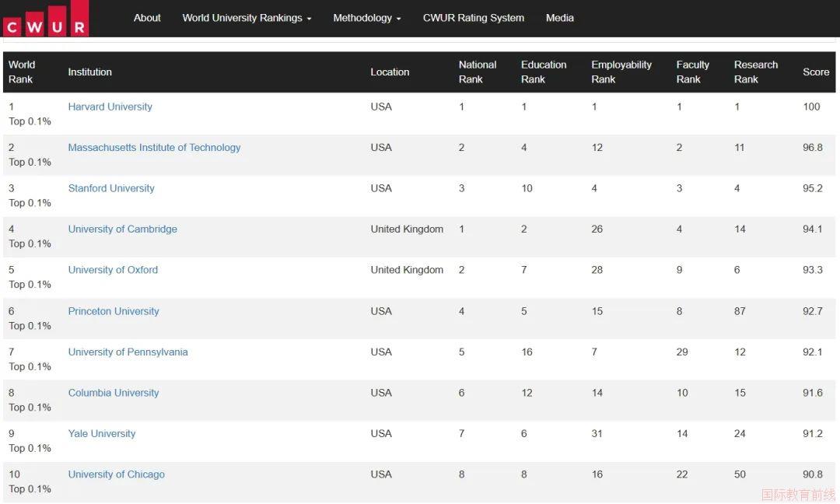Click Pennsylvania's education rank 16

click(527, 352)
